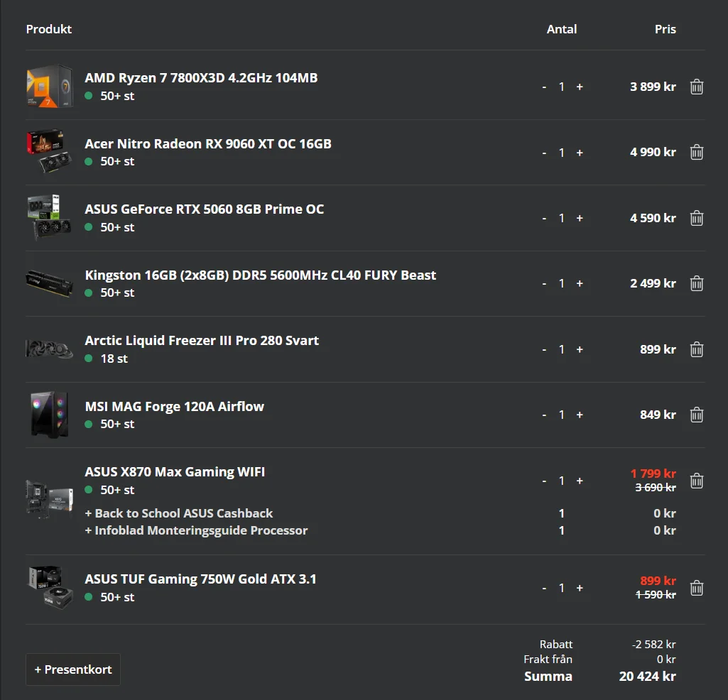Increase ASUS X870 Max Gaming WIFI quantity
The height and width of the screenshot is (700, 728).
580,481
